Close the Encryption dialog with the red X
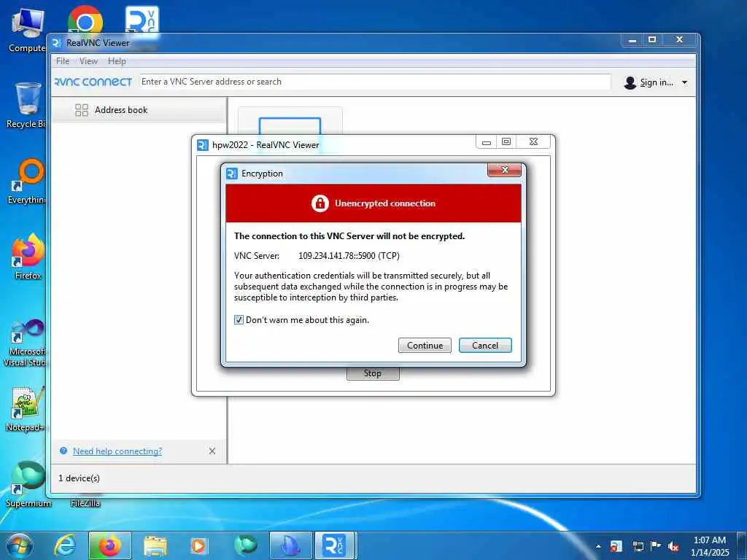This screenshot has width=747, height=560. coord(504,170)
